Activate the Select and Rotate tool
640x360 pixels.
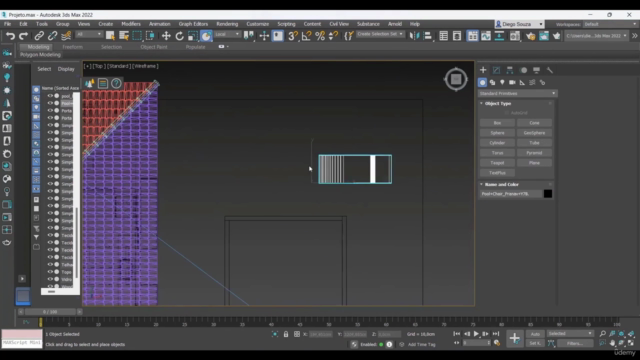(180, 36)
